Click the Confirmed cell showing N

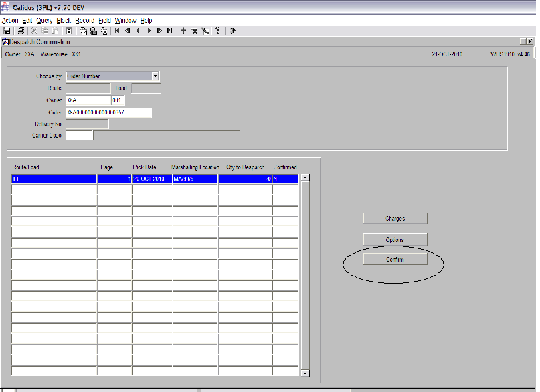pyautogui.click(x=285, y=179)
